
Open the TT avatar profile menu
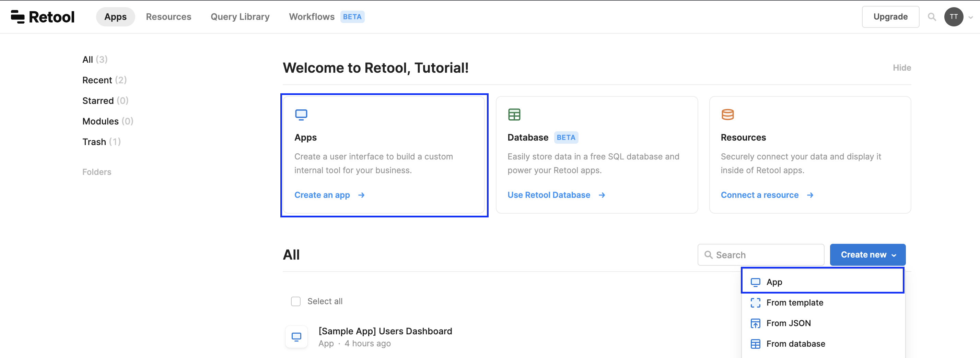(954, 17)
